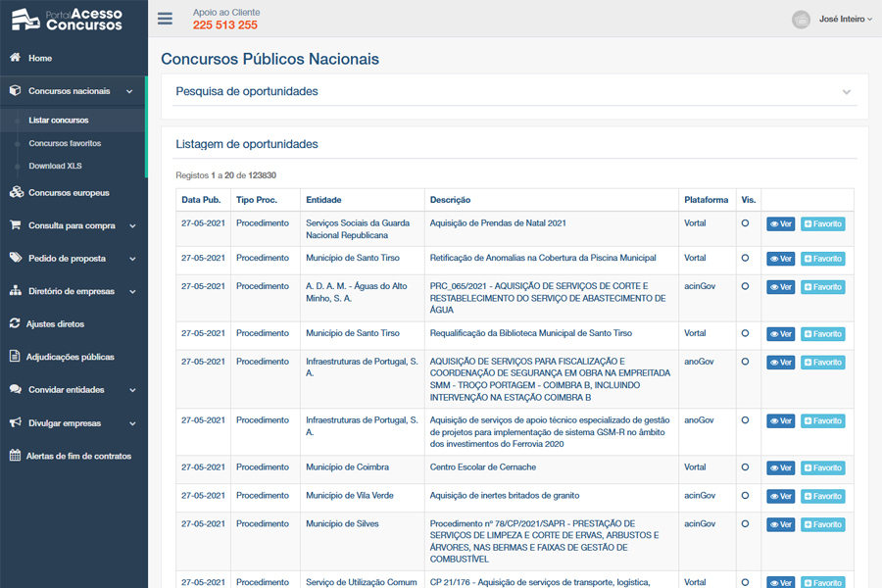Open the José Inteiro user dropdown

pos(846,20)
